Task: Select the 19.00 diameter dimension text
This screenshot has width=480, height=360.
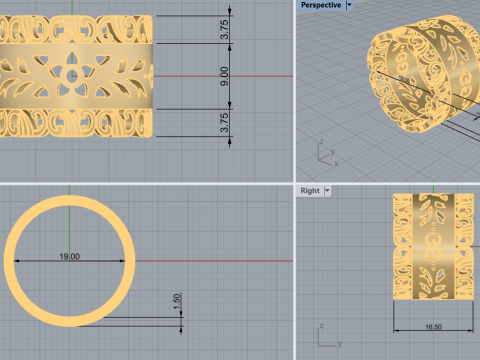Action: [69, 256]
